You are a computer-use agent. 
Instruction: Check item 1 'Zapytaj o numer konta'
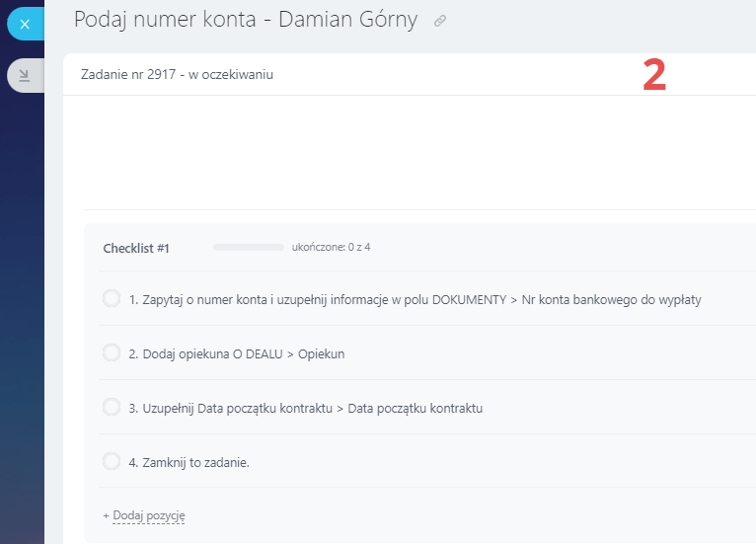[x=112, y=298]
